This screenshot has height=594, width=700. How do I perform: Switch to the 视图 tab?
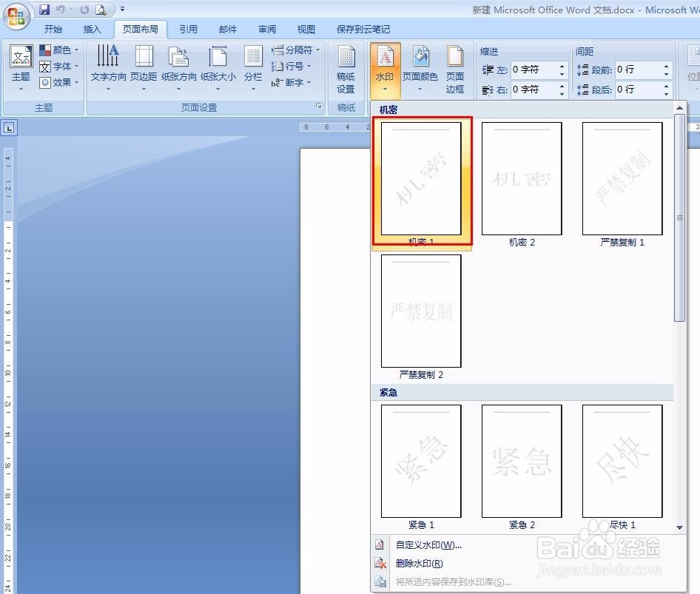pyautogui.click(x=306, y=30)
